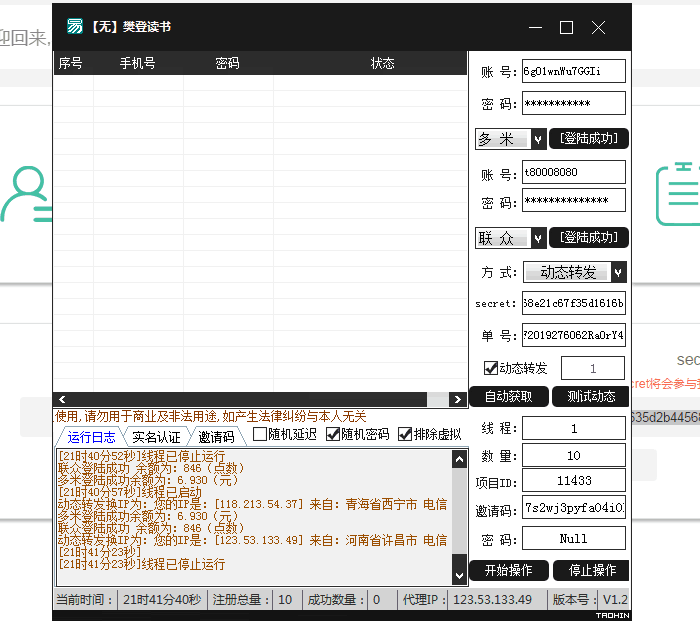Screen dimensions: 700x636
Task: Click the 注册总量 value 10 in status bar
Action: (x=285, y=599)
